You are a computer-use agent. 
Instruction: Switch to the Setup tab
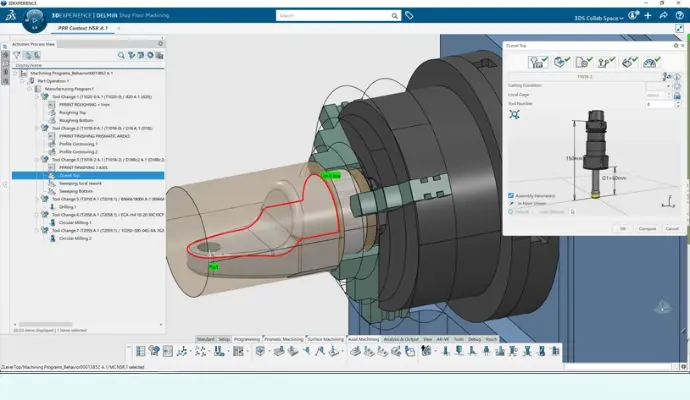pos(224,339)
